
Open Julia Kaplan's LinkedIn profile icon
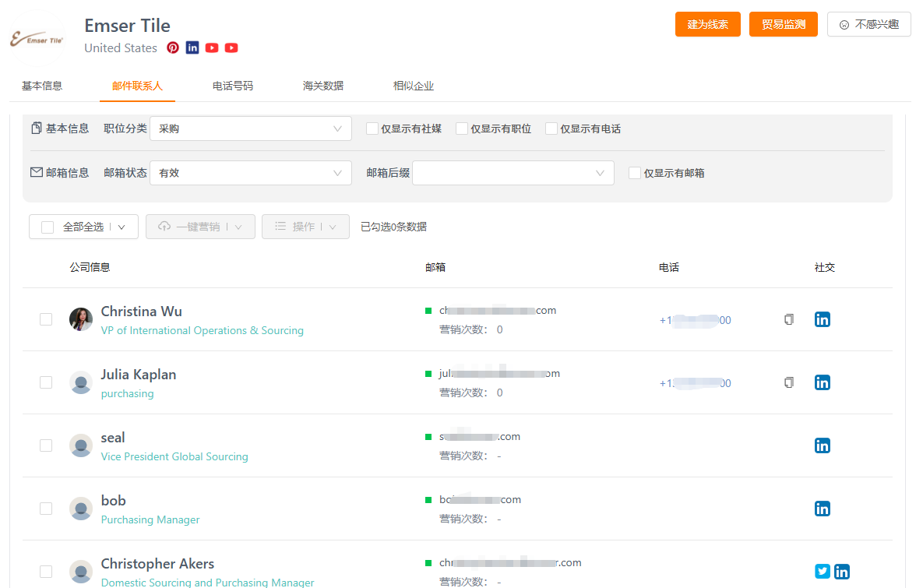coord(823,382)
